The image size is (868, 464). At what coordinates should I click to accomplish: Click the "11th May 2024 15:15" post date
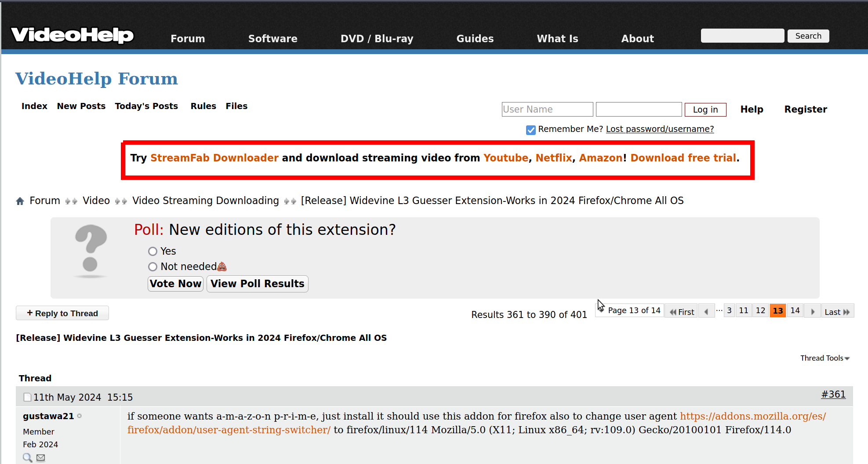click(83, 397)
